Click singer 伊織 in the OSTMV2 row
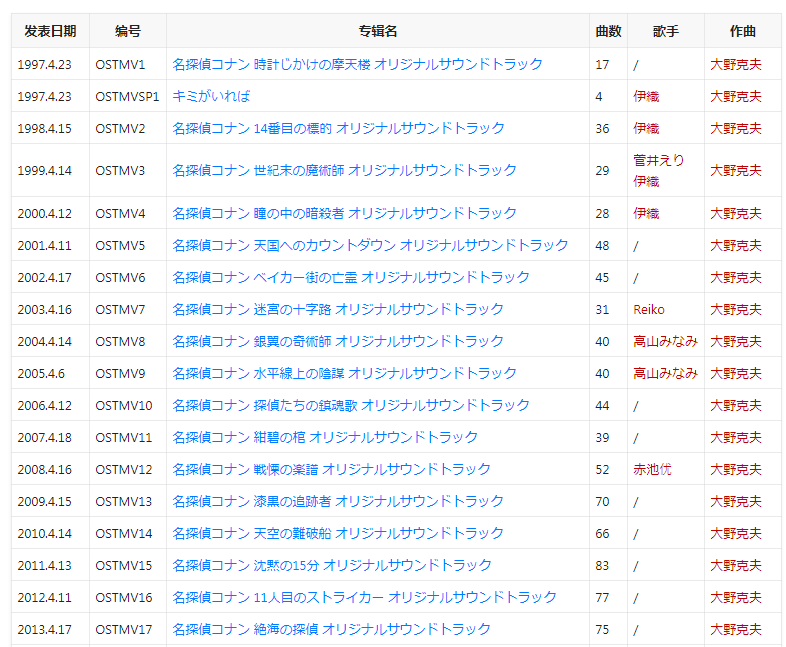This screenshot has width=786, height=647. [646, 128]
